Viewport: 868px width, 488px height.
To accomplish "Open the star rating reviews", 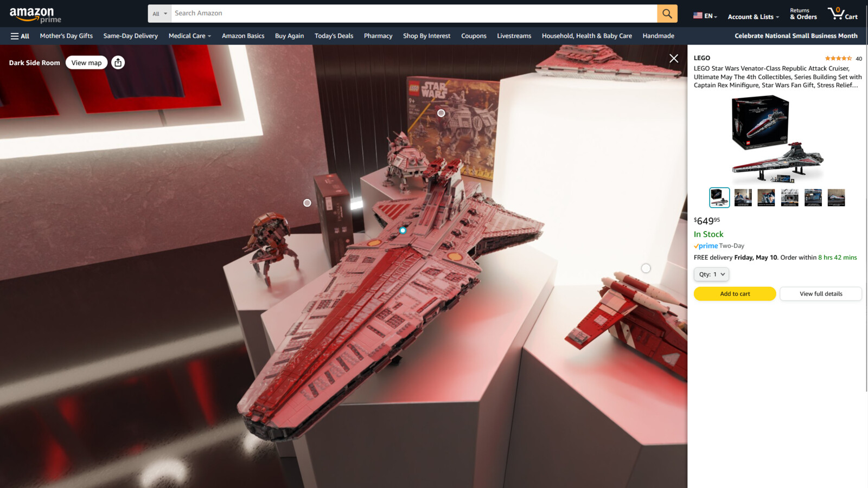I will pos(838,59).
